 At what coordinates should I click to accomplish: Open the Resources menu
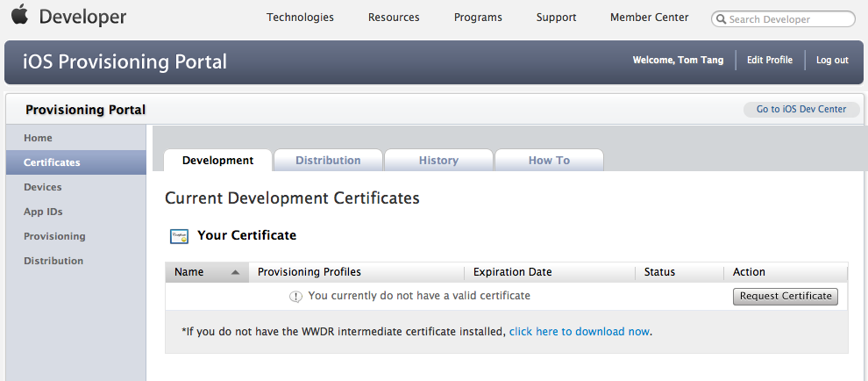(x=394, y=18)
